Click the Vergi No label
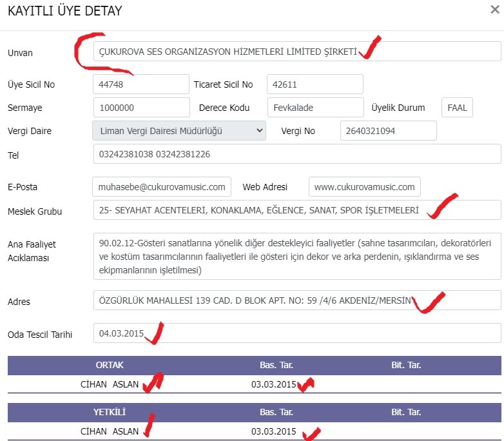 point(298,131)
